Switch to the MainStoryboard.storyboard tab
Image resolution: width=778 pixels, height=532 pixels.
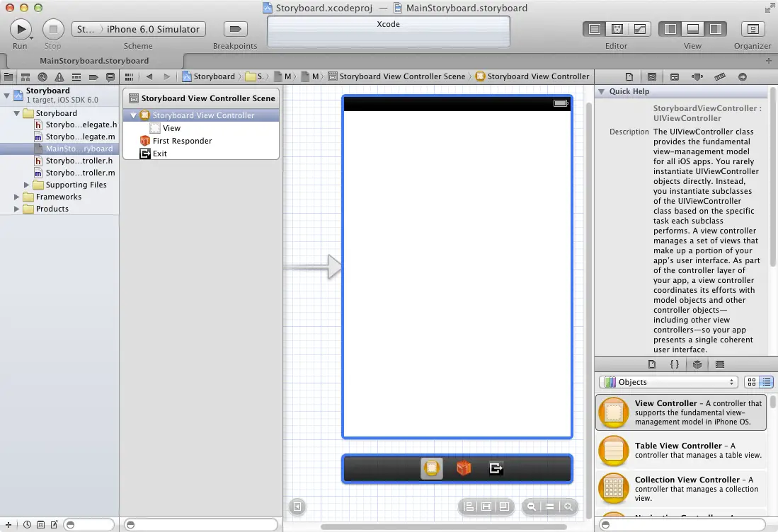[x=94, y=61]
